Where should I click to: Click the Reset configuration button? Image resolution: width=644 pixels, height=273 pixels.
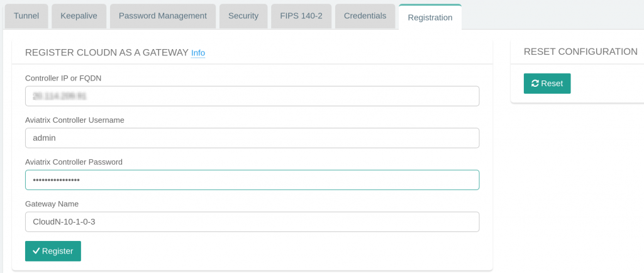click(x=547, y=83)
